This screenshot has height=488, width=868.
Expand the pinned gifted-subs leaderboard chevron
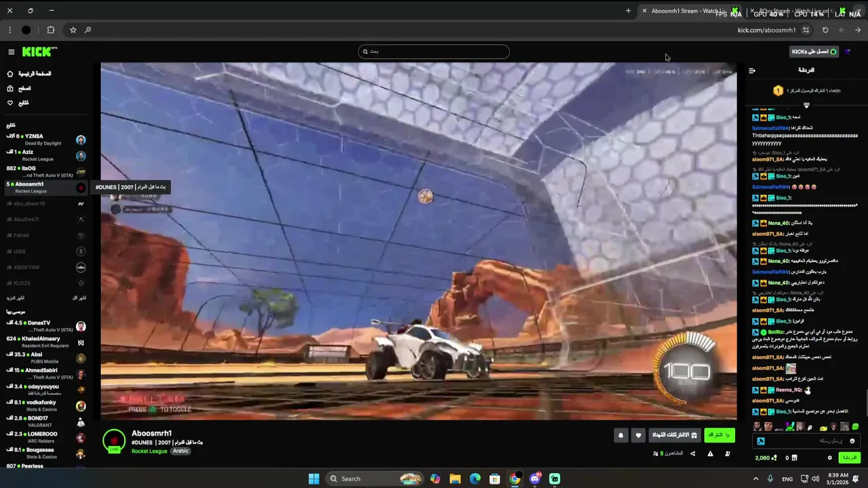pyautogui.click(x=806, y=106)
